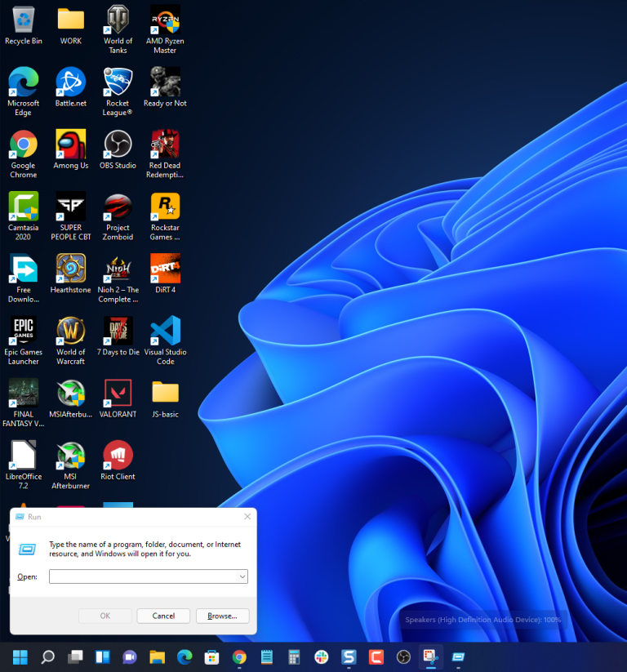This screenshot has height=672, width=627.
Task: Open Calculator from the taskbar
Action: (x=294, y=657)
